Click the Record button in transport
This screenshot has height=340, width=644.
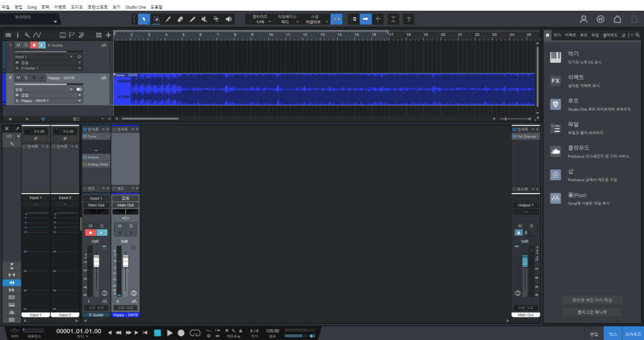(181, 333)
